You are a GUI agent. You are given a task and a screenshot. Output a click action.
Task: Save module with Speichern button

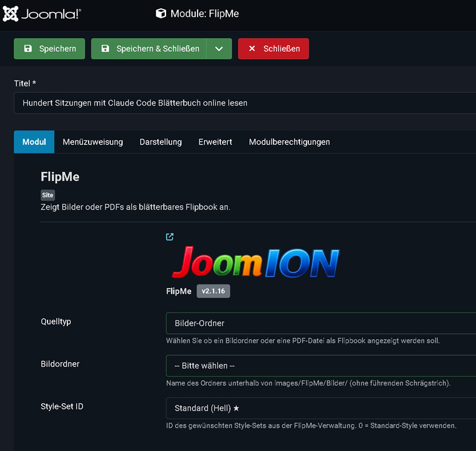pyautogui.click(x=49, y=49)
